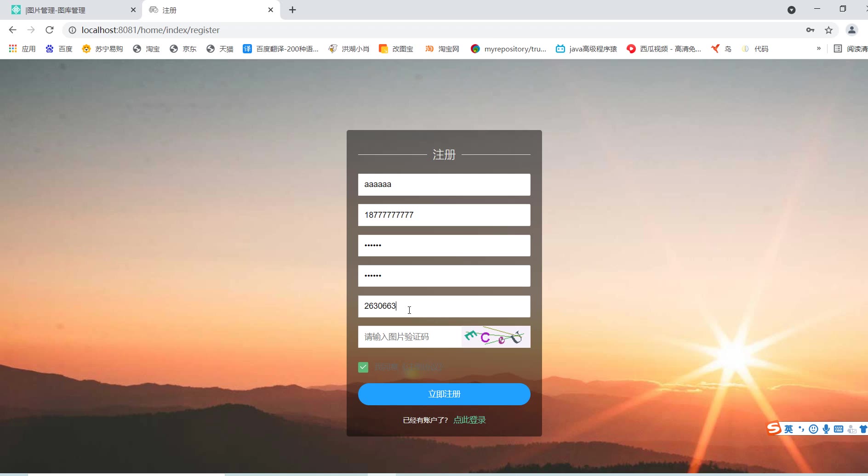The height and width of the screenshot is (476, 868).
Task: Follow the 点此登录 login link
Action: tap(469, 420)
